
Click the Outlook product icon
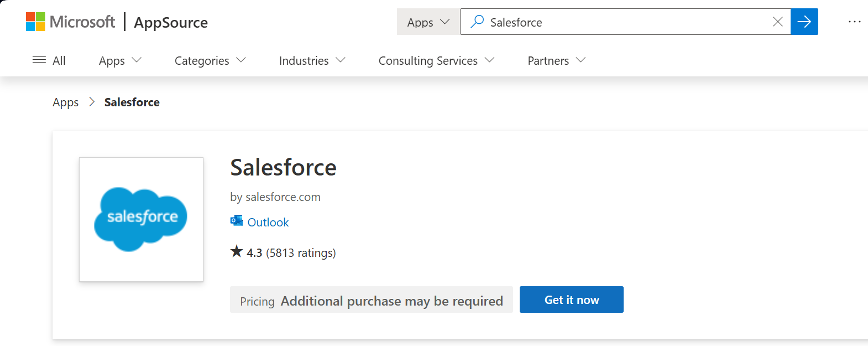pyautogui.click(x=237, y=221)
